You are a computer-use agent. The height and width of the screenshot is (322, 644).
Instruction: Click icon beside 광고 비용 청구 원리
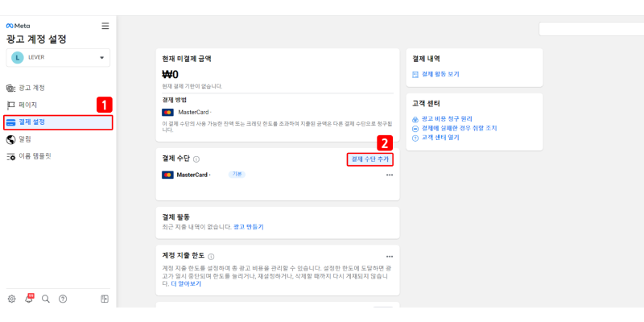[415, 119]
